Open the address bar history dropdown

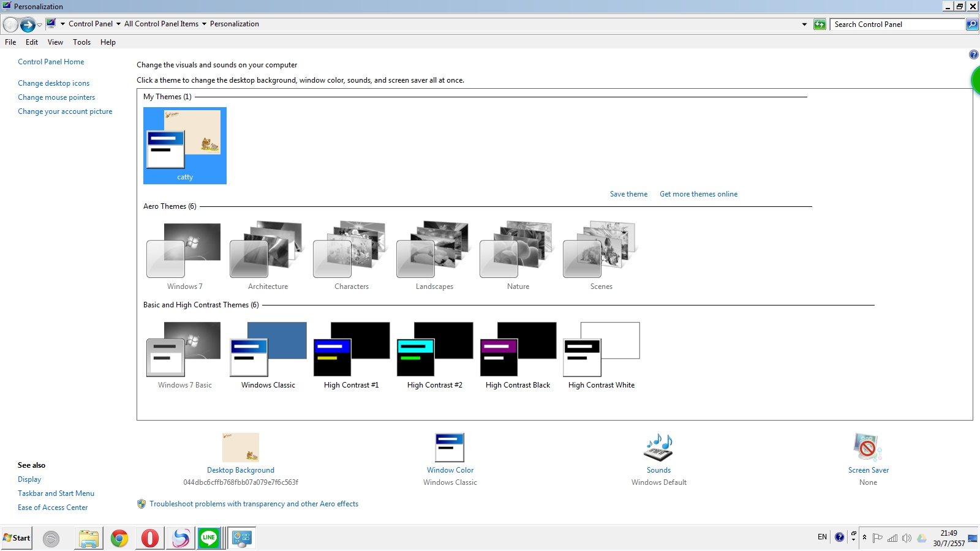tap(804, 24)
